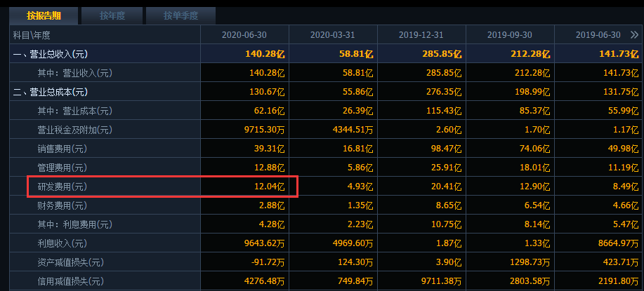Click the 二、营业总成本(元) row label
Screen dimensions: 644x291
pos(50,92)
